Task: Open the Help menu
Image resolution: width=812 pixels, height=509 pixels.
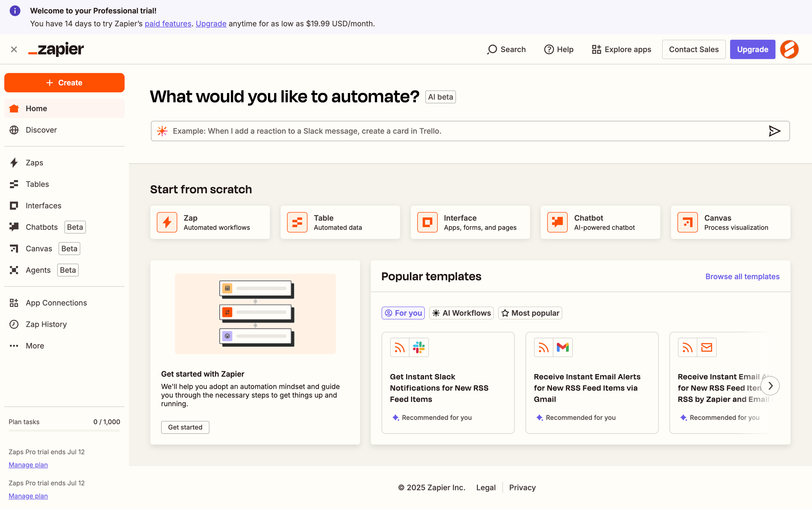Action: [559, 49]
